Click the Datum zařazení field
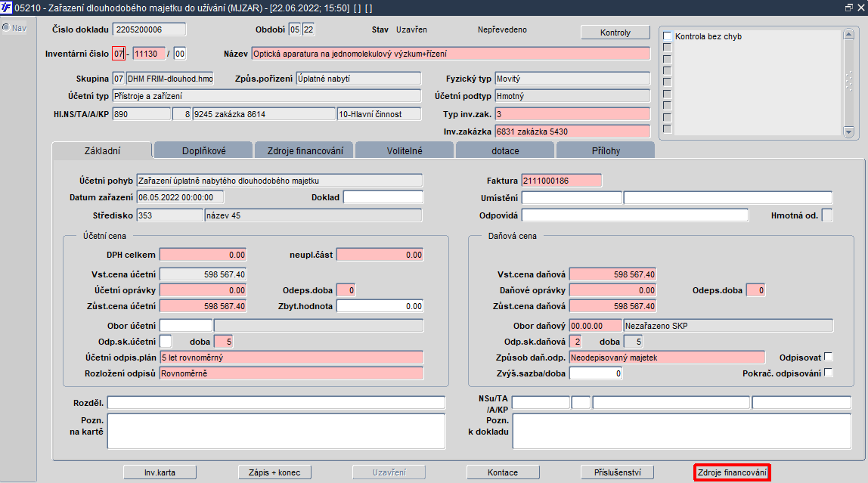The image size is (868, 483). 180,197
